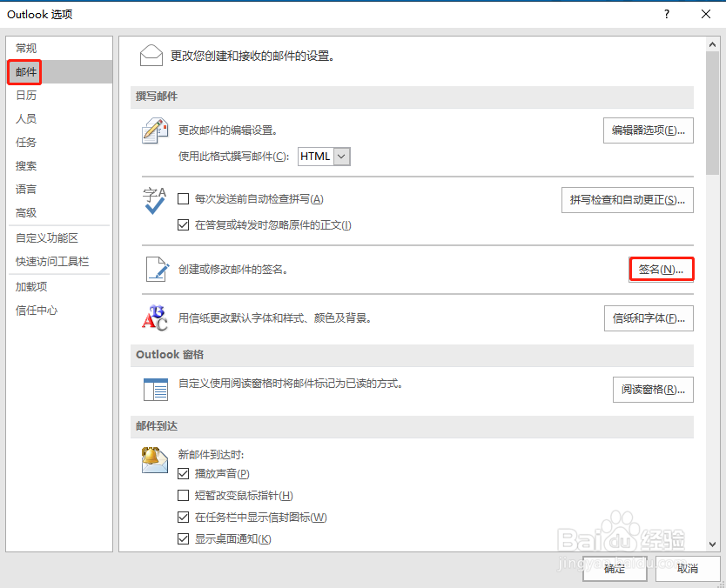Click the scrollbar down arrow
This screenshot has height=588, width=726.
[712, 545]
